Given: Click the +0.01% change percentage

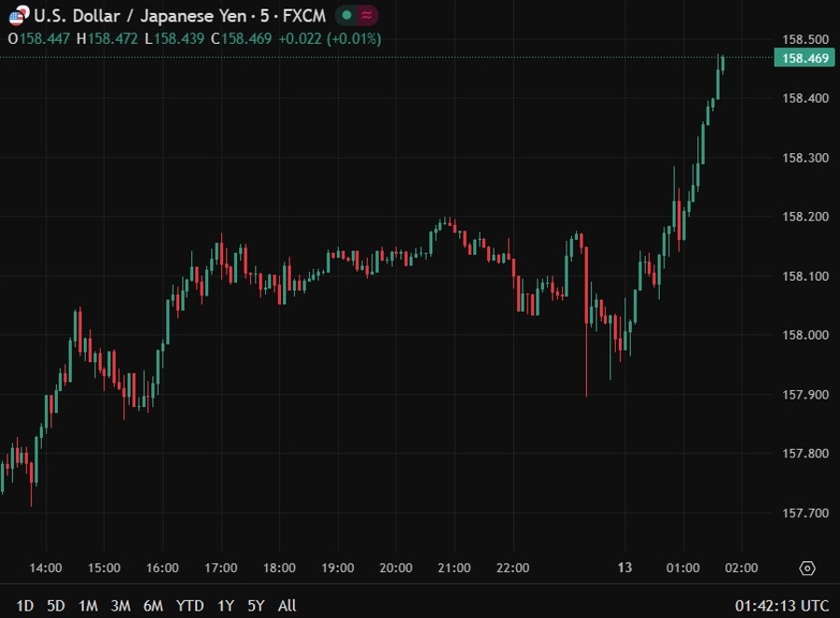Looking at the screenshot, I should [x=355, y=40].
